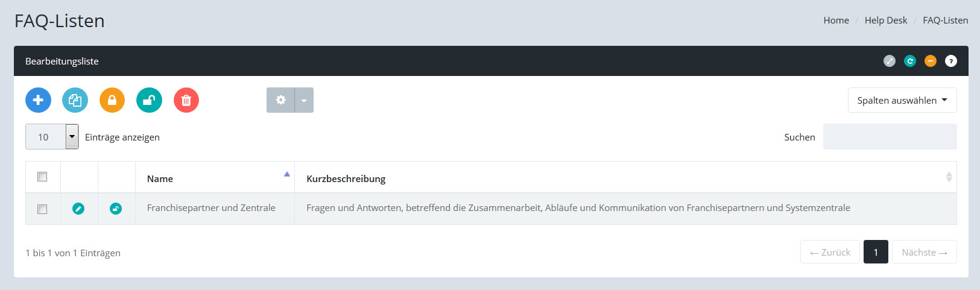Click the grey expand panel icon
The image size is (980, 290).
890,61
